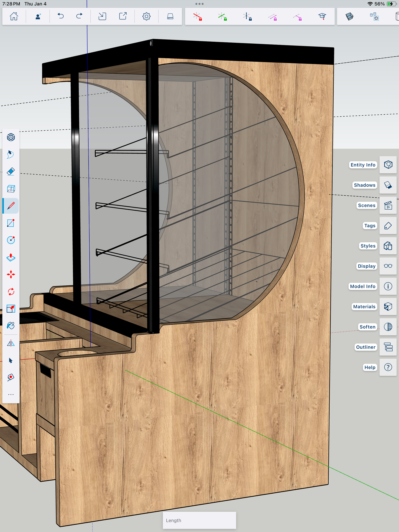Select the Tape Measure tool

(x=11, y=377)
